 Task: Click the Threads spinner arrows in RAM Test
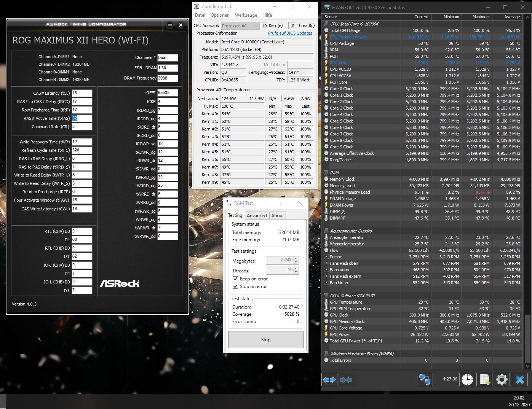tap(296, 270)
